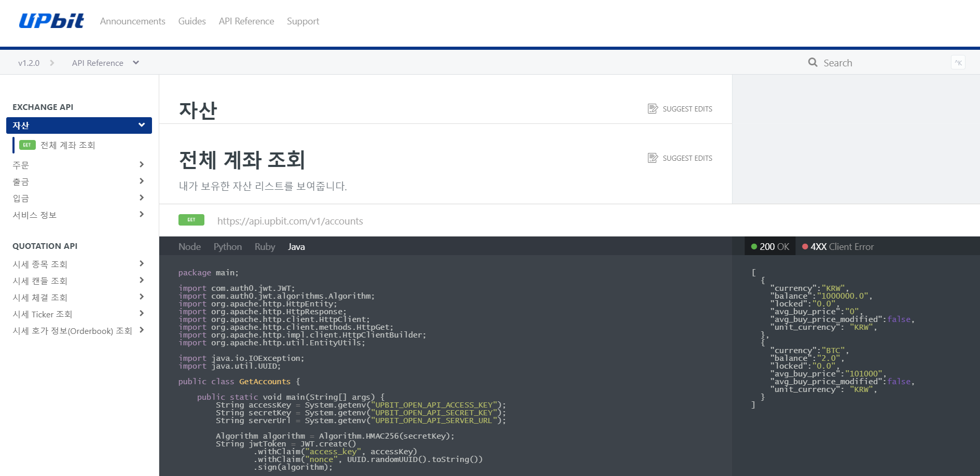Expand the API Reference breadcrumb dropdown
980x476 pixels.
click(105, 63)
